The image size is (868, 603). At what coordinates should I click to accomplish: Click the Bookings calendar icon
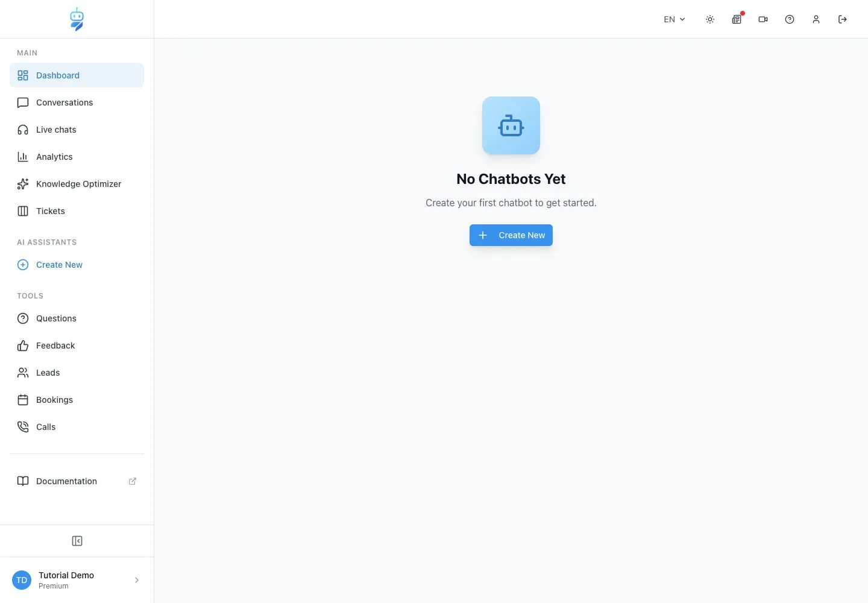tap(23, 400)
